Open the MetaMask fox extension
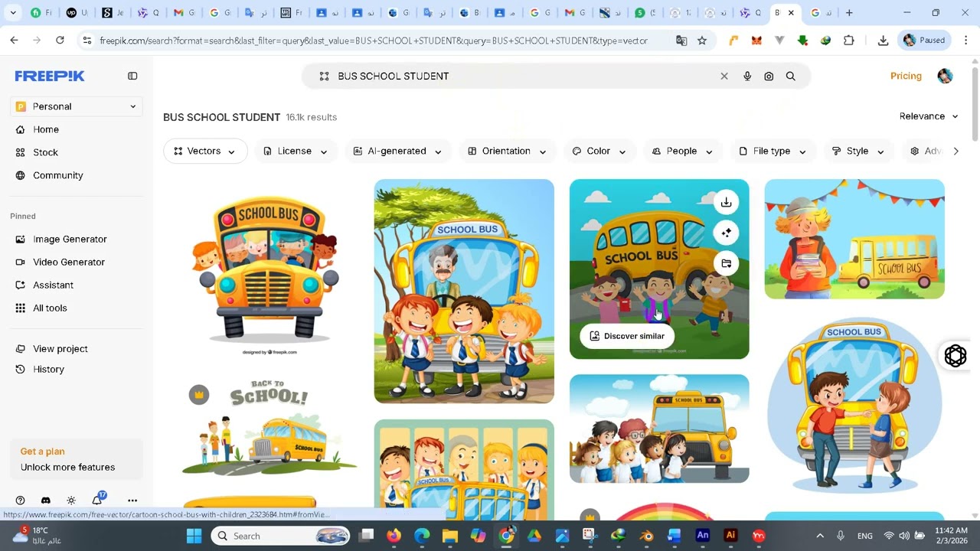Image resolution: width=980 pixels, height=551 pixels. 756,41
